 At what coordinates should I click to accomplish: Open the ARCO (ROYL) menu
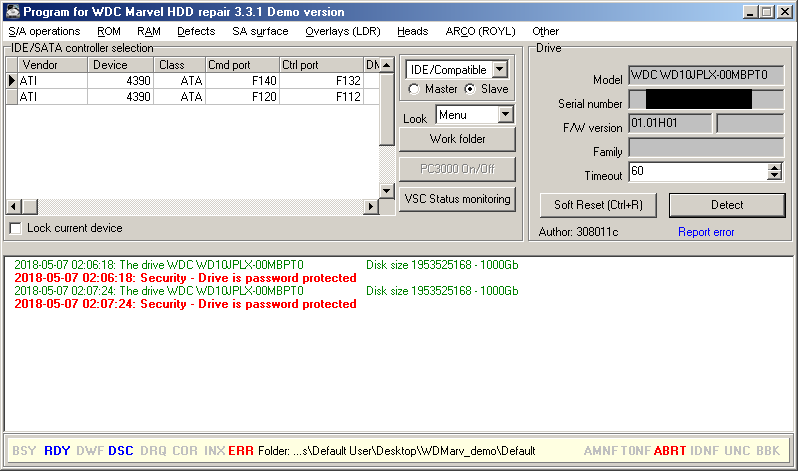coord(480,32)
